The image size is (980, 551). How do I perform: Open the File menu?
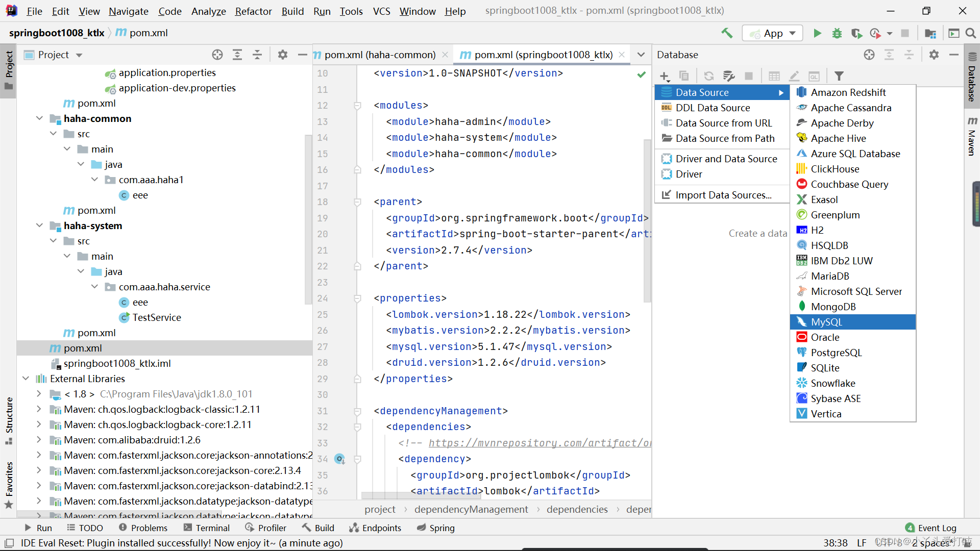[x=34, y=11]
